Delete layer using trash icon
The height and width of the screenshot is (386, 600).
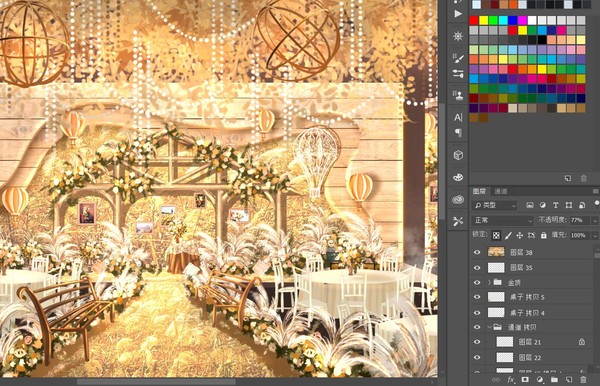(583, 379)
